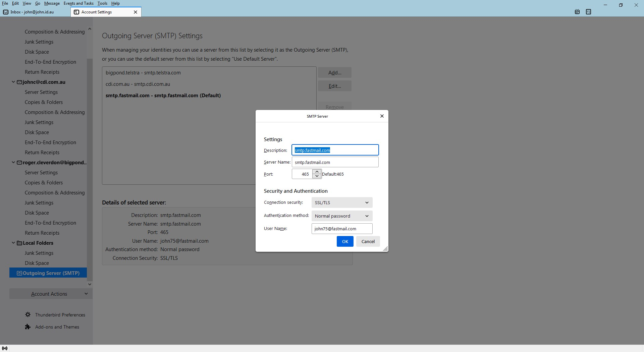Viewport: 644px width, 352px height.
Task: Open the Connection security dropdown
Action: click(342, 202)
